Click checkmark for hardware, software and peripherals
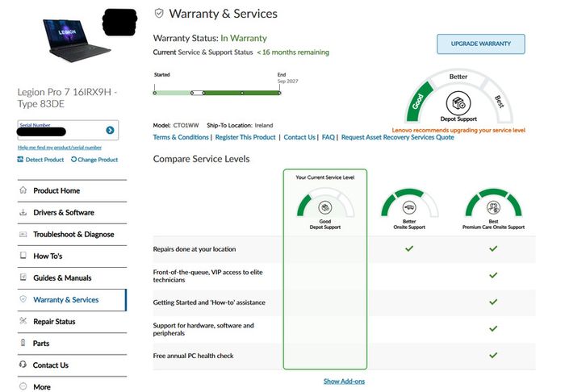The width and height of the screenshot is (565, 392). [493, 328]
